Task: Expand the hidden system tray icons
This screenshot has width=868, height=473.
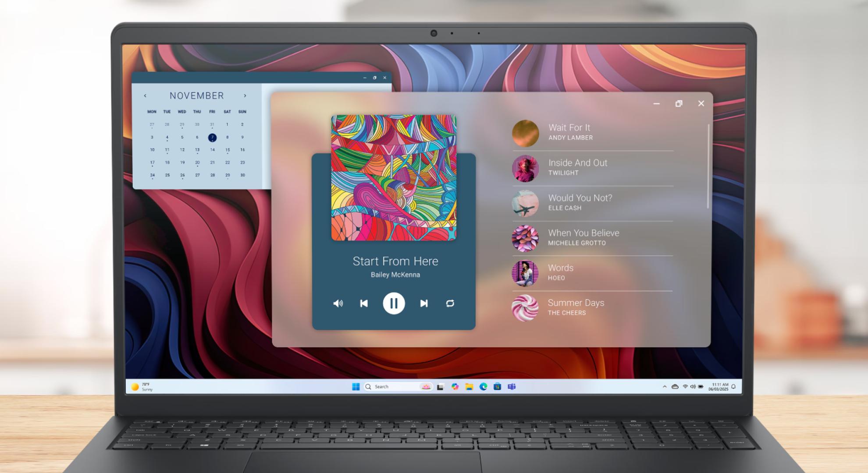Action: pos(665,387)
